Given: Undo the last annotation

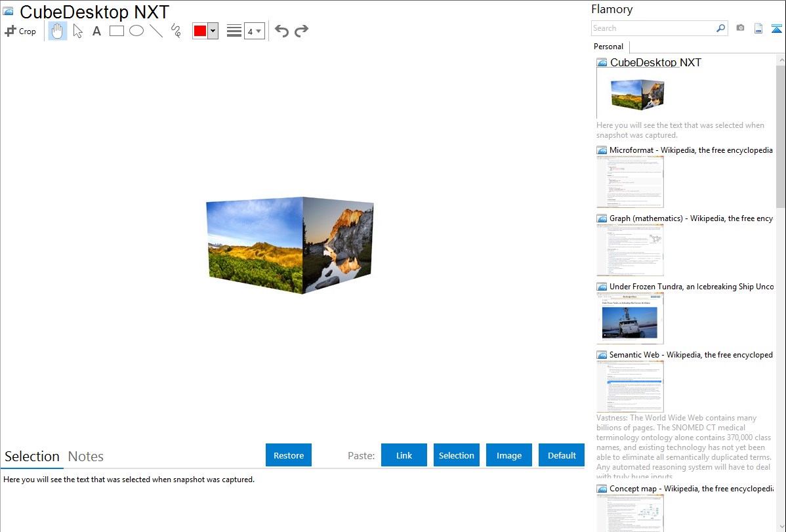Looking at the screenshot, I should [x=281, y=31].
